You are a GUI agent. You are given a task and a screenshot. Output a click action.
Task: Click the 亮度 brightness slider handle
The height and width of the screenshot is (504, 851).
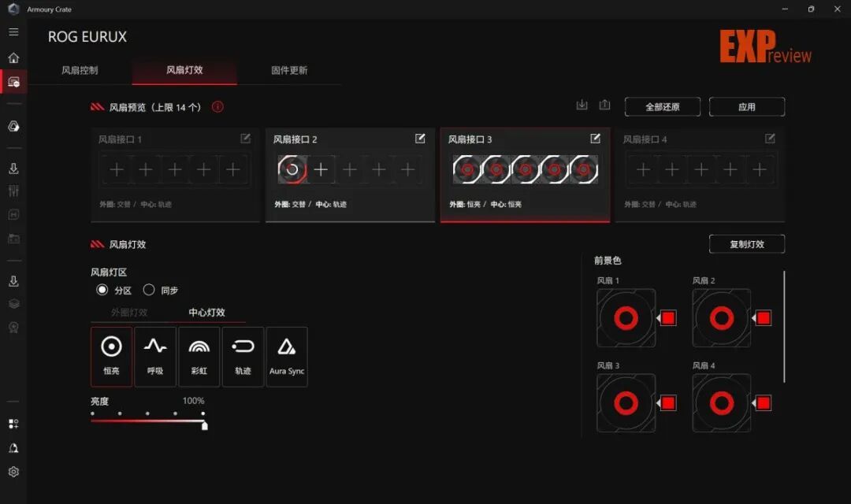click(x=205, y=426)
